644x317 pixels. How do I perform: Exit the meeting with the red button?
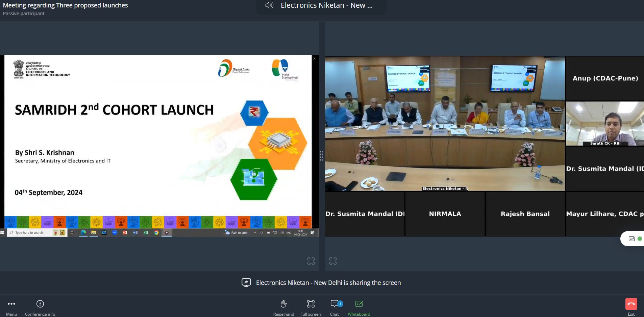631,304
